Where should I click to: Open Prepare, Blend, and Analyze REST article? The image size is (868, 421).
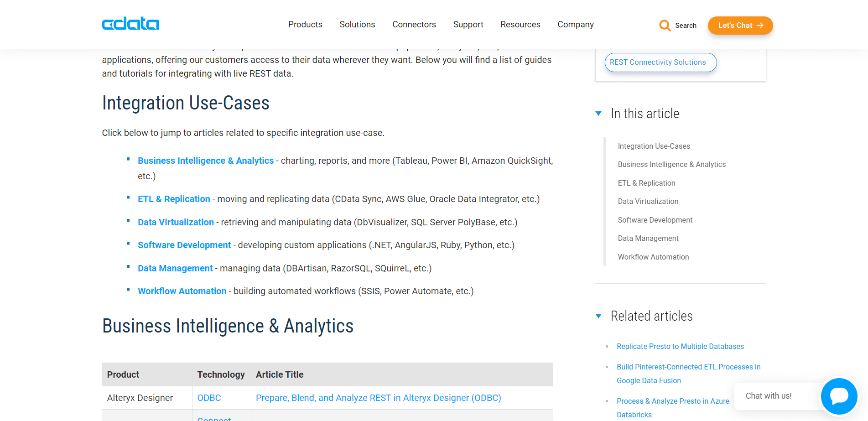378,398
